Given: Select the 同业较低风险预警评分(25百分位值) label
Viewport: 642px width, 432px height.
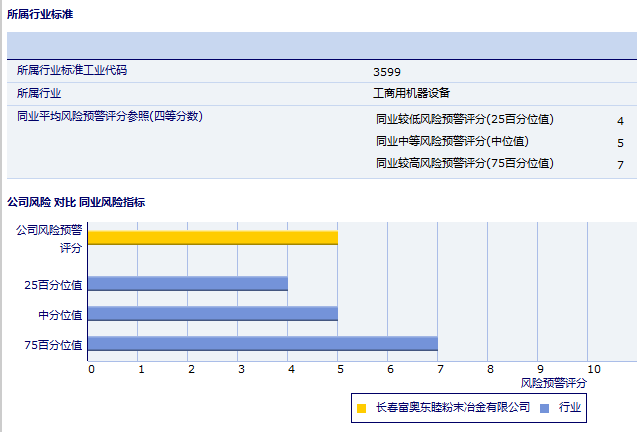Looking at the screenshot, I should pyautogui.click(x=464, y=120).
